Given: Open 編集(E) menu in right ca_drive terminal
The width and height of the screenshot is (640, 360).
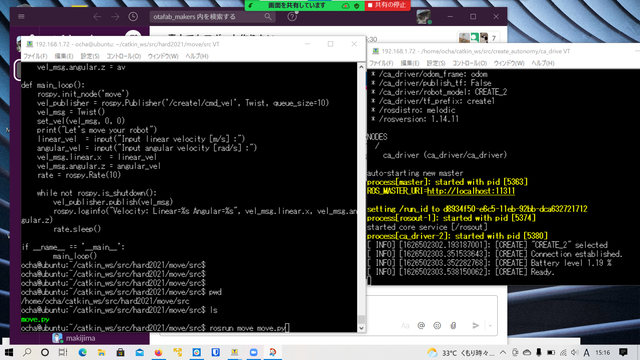Looking at the screenshot, I should pyautogui.click(x=410, y=63).
